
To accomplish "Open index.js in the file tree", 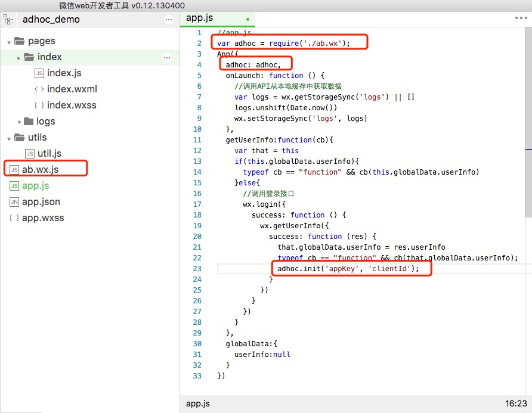I will (64, 73).
